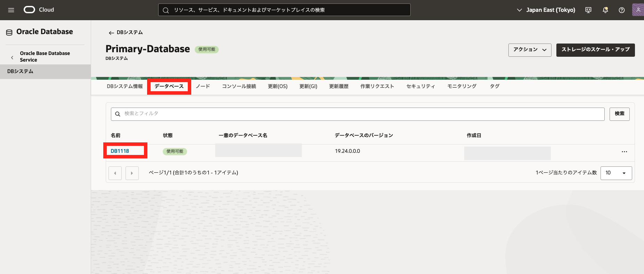644x274 pixels.
Task: Open the 更新(OS) tab
Action: [x=277, y=86]
